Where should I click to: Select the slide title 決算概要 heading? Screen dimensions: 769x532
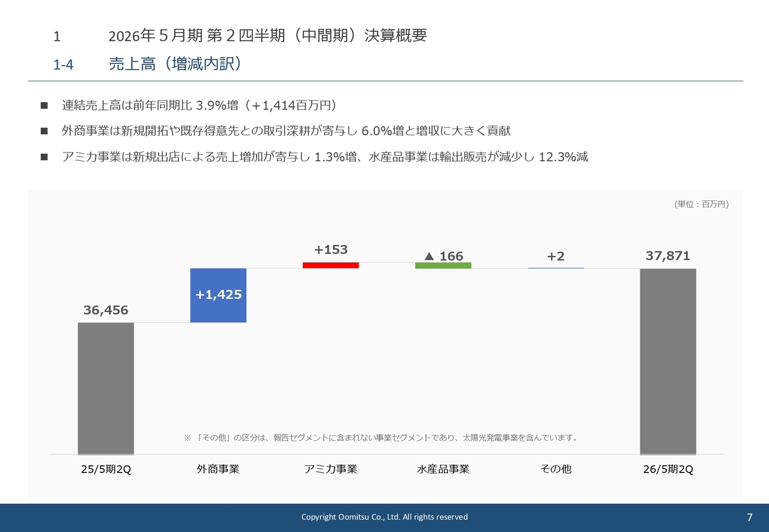(267, 36)
